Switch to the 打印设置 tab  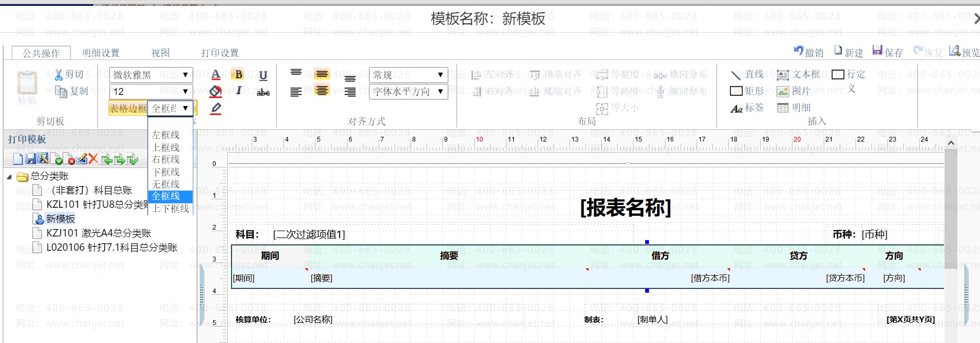[220, 52]
